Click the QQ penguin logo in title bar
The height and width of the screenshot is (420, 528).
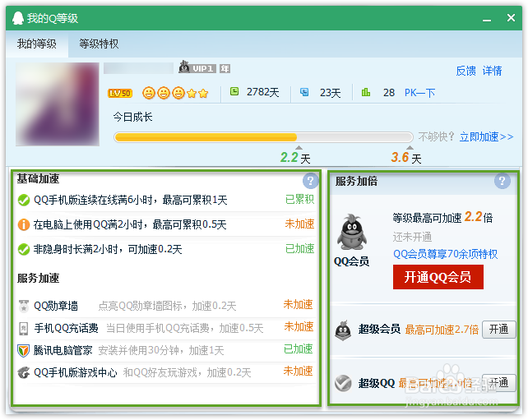coord(18,18)
